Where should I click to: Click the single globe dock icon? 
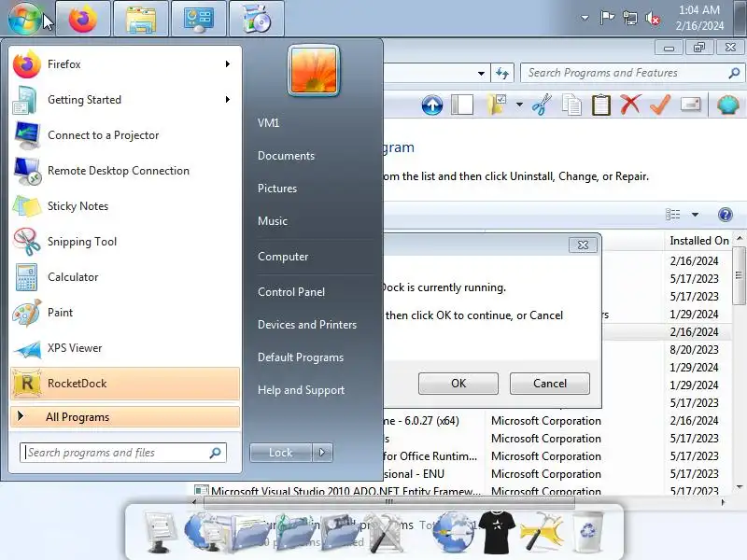coord(453,531)
